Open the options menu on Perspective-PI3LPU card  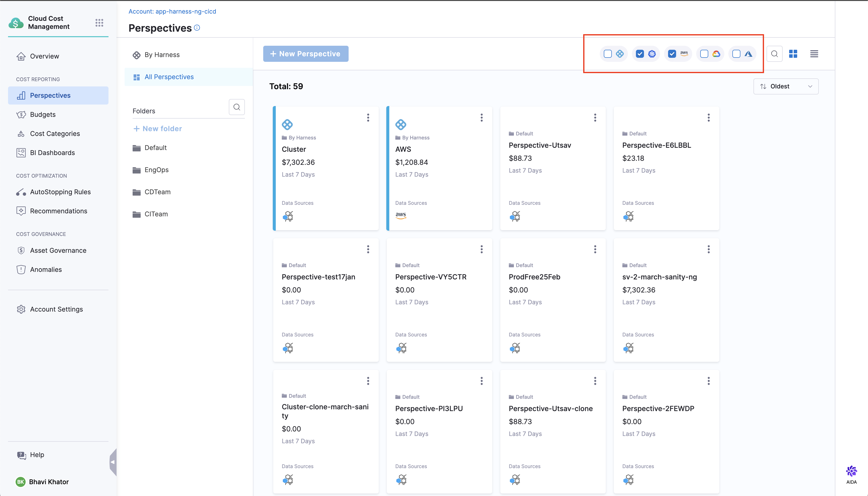[x=481, y=381]
